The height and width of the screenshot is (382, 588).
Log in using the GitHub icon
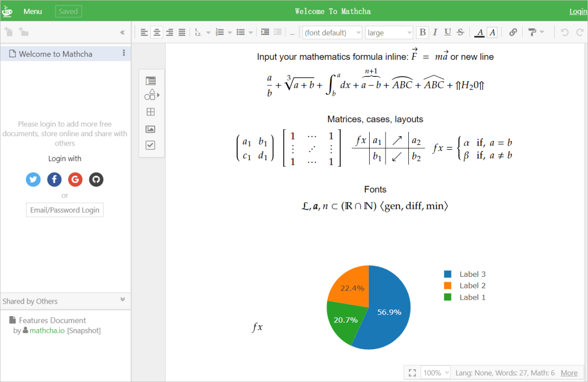[96, 179]
